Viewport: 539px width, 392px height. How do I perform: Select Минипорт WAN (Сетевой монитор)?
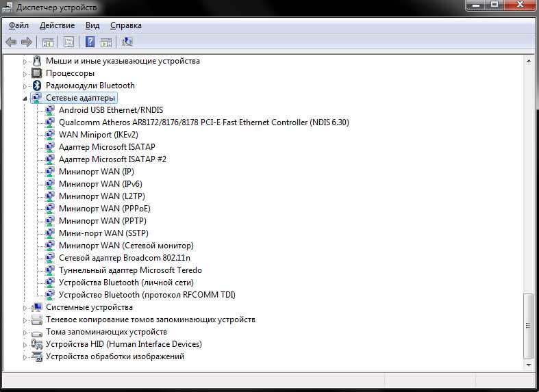pyautogui.click(x=126, y=246)
